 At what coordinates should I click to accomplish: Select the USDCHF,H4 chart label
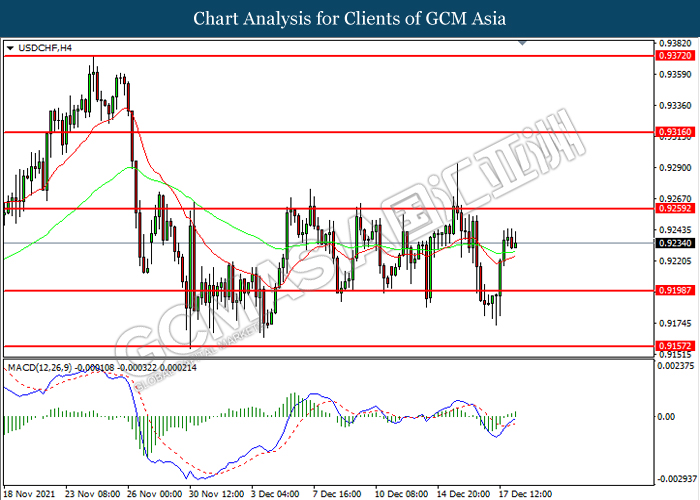point(45,48)
